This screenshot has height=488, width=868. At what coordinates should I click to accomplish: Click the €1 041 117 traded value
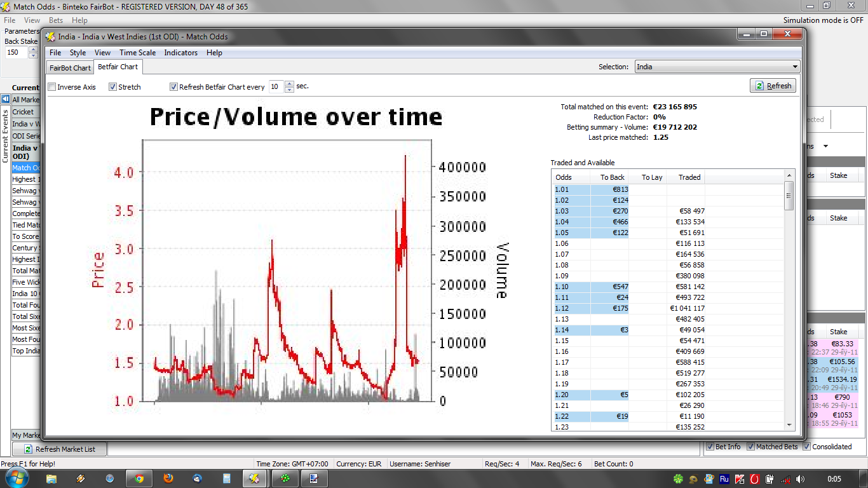[687, 308]
